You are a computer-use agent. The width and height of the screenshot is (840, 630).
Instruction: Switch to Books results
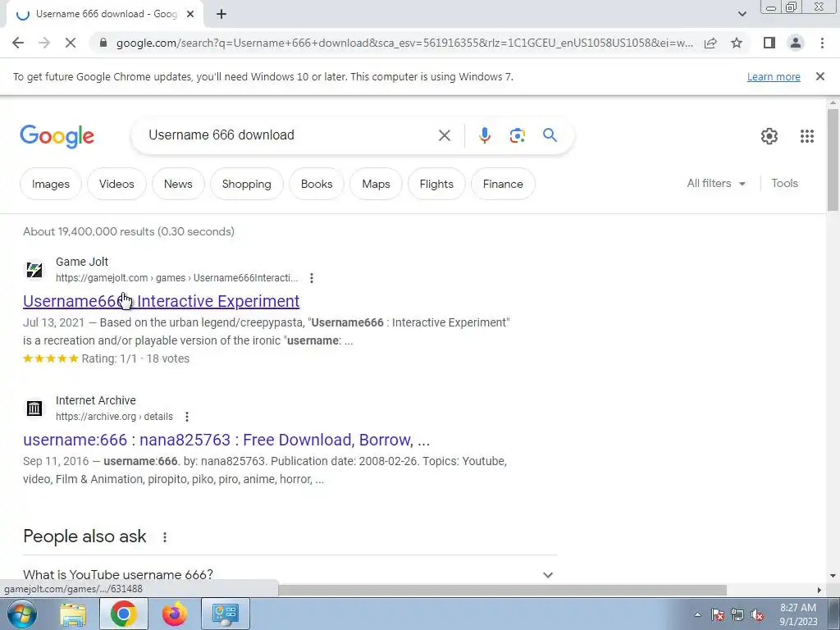317,184
